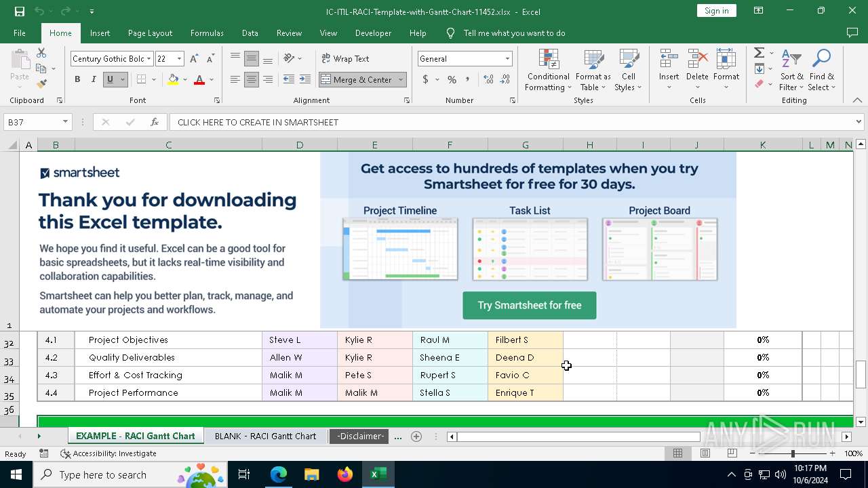Decrease font size with the small A icon
Image resolution: width=868 pixels, height=488 pixels.
tap(210, 59)
